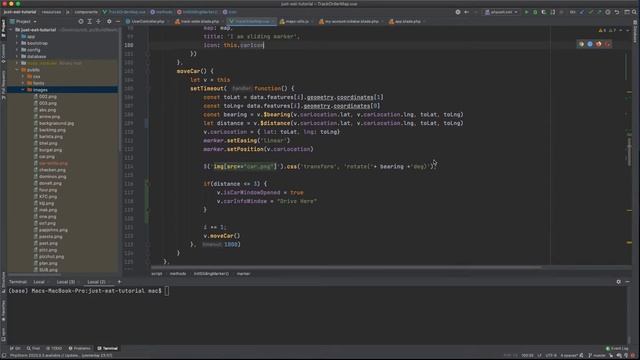Expand the bootstrap folder
The width and height of the screenshot is (640, 360).
[x=17, y=43]
